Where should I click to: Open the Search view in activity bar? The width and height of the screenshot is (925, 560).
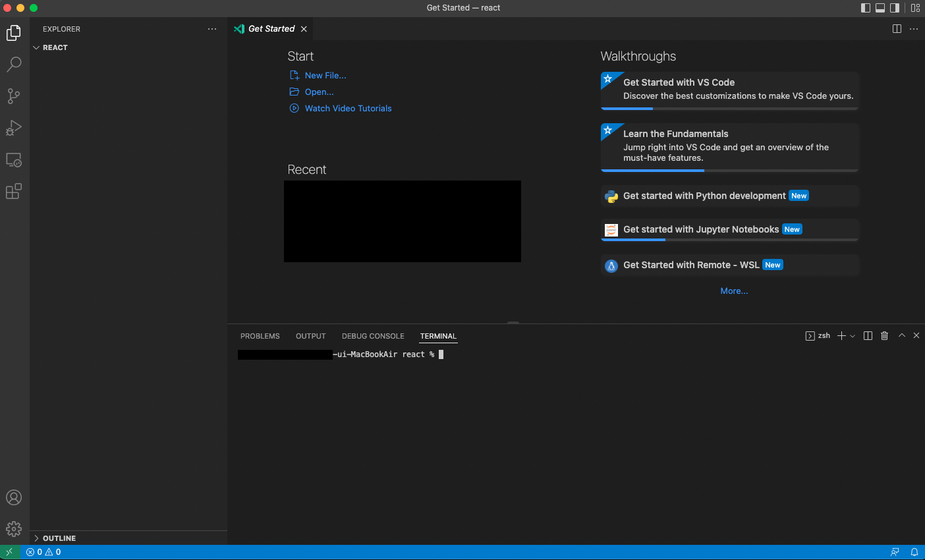14,65
